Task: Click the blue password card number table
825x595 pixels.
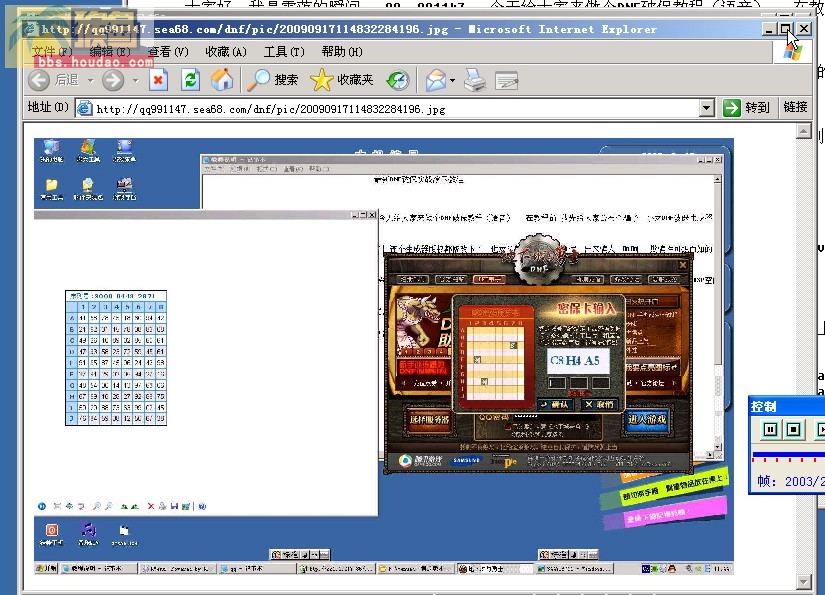Action: click(x=116, y=358)
